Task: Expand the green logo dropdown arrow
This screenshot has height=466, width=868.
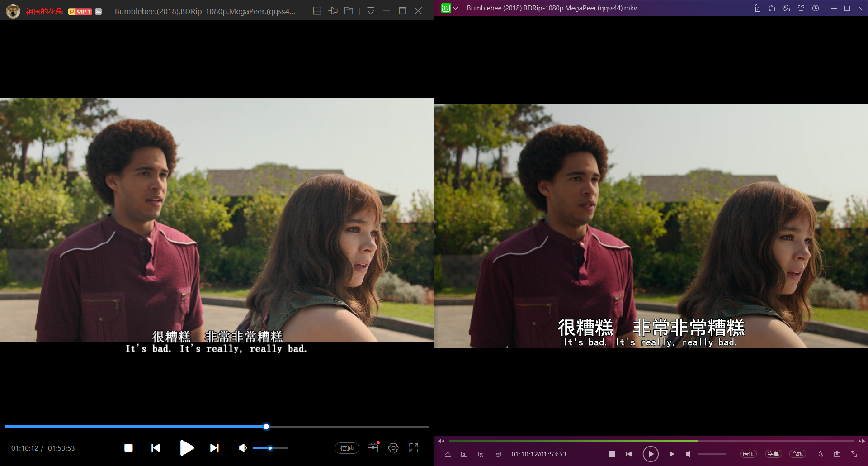Action: click(x=456, y=8)
